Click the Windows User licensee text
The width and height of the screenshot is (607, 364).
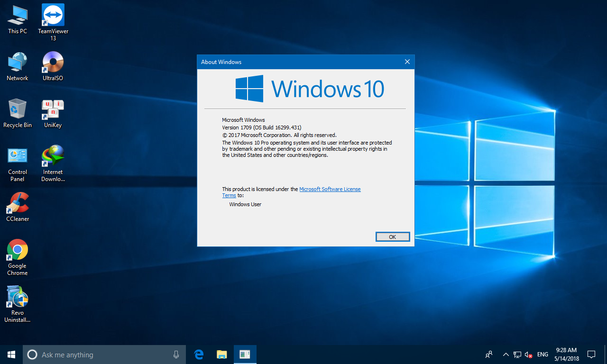(x=245, y=204)
